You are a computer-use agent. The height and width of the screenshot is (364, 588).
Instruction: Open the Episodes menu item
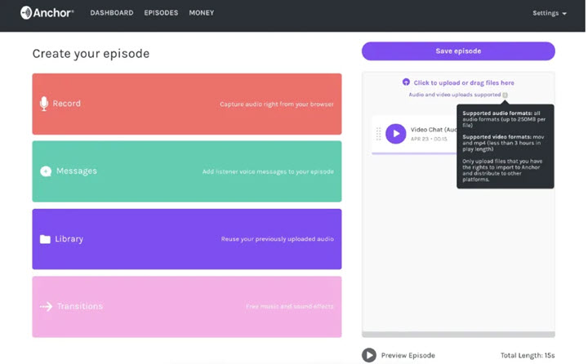pos(161,13)
